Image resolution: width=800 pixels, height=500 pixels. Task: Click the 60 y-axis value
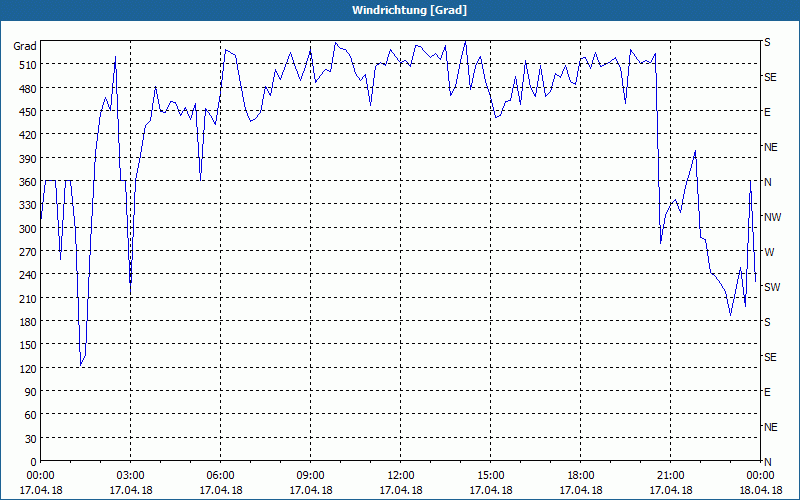point(31,415)
